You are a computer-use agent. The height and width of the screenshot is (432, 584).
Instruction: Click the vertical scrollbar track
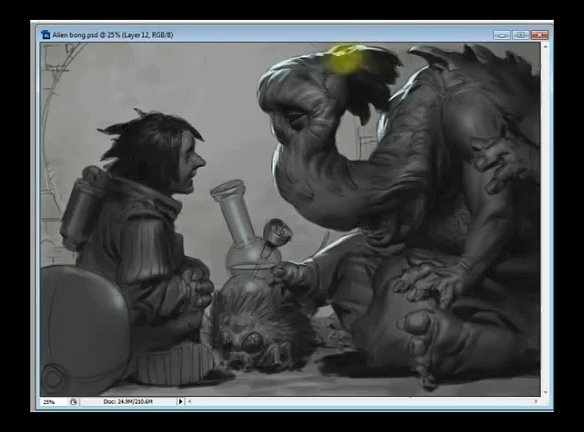click(546, 219)
